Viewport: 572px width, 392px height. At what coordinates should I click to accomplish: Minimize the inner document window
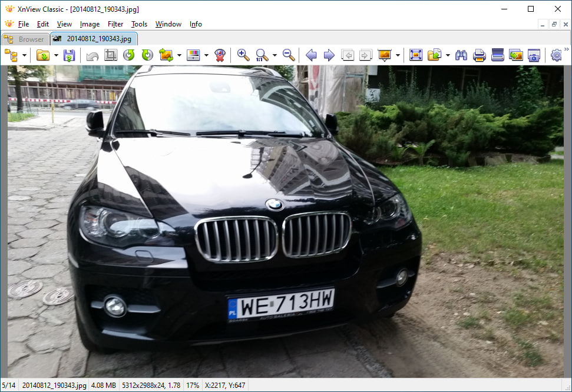543,25
